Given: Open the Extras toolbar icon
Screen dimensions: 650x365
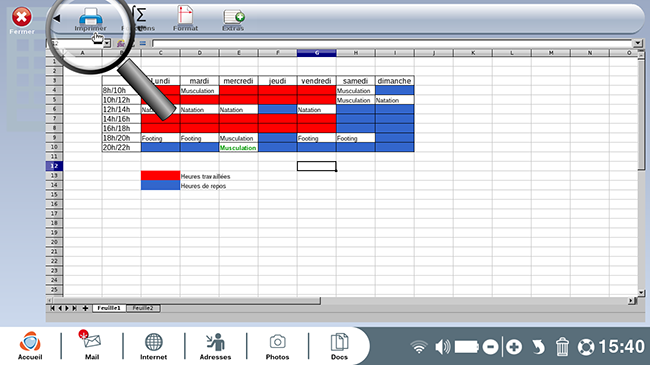Looking at the screenshot, I should [x=234, y=17].
